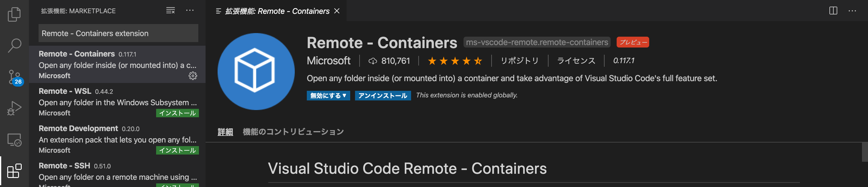Click the extension search input field
This screenshot has height=187, width=868.
118,33
